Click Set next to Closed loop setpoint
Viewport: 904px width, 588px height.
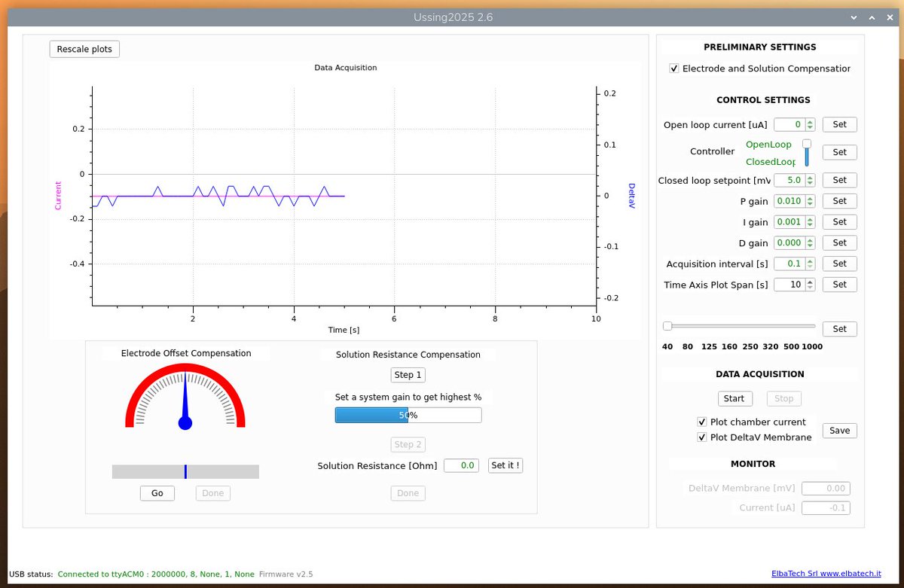839,180
